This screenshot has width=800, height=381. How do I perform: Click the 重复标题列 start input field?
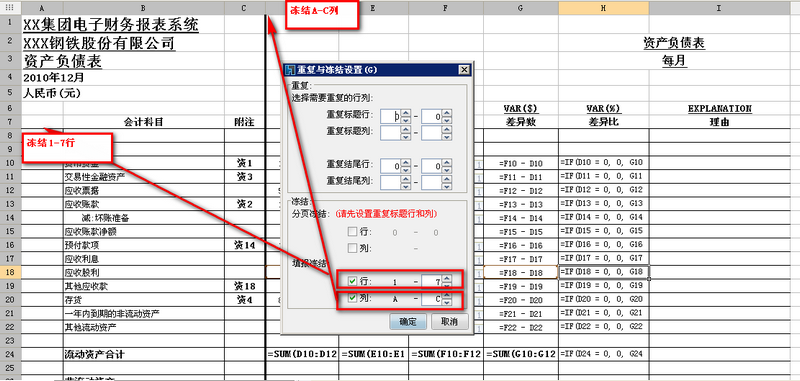[391, 133]
